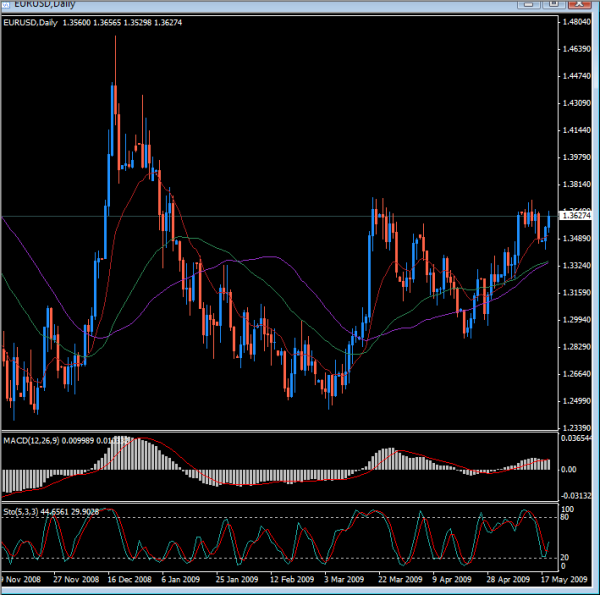Image resolution: width=600 pixels, height=595 pixels.
Task: Click the Sto(5,3,3) stochastic indicator label
Action: [22, 511]
